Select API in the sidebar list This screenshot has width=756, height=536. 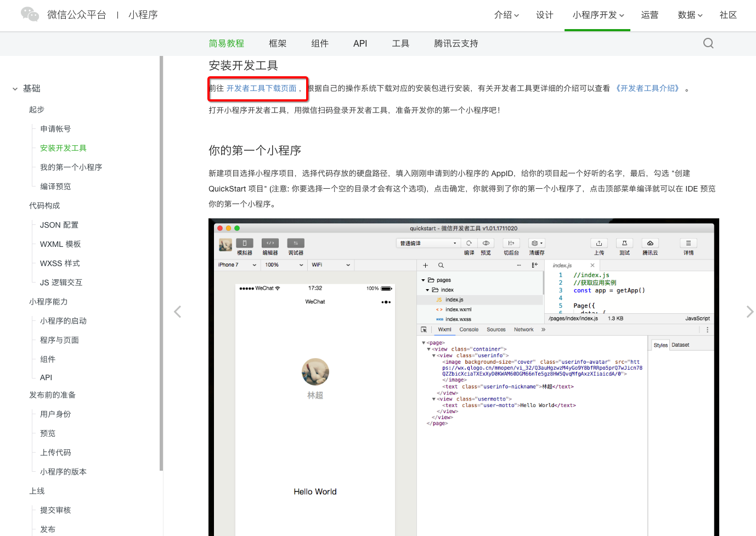point(46,377)
